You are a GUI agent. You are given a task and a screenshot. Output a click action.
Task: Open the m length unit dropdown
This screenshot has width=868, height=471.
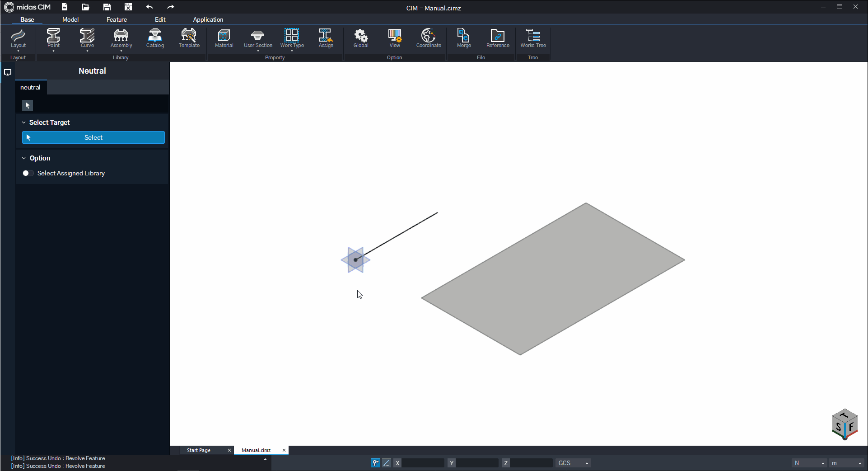(847, 463)
